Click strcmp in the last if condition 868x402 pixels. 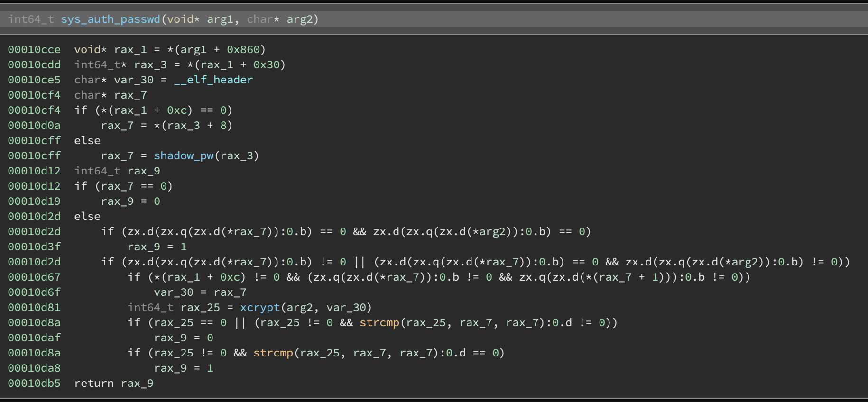click(273, 353)
